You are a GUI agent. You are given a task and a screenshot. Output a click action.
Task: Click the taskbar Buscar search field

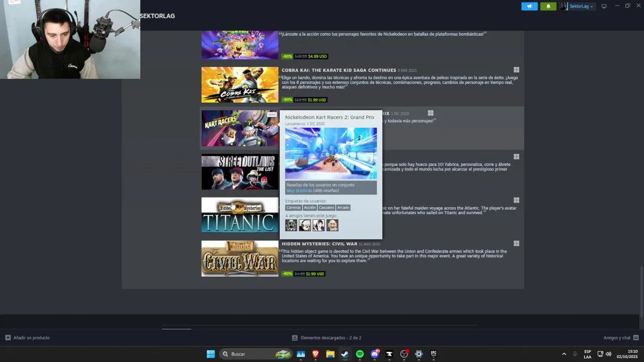[257, 354]
